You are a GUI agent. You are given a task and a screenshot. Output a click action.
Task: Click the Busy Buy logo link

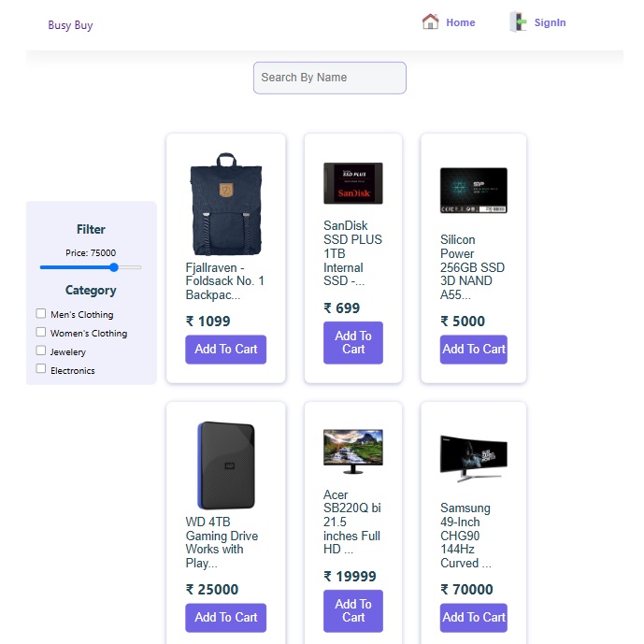(x=70, y=25)
